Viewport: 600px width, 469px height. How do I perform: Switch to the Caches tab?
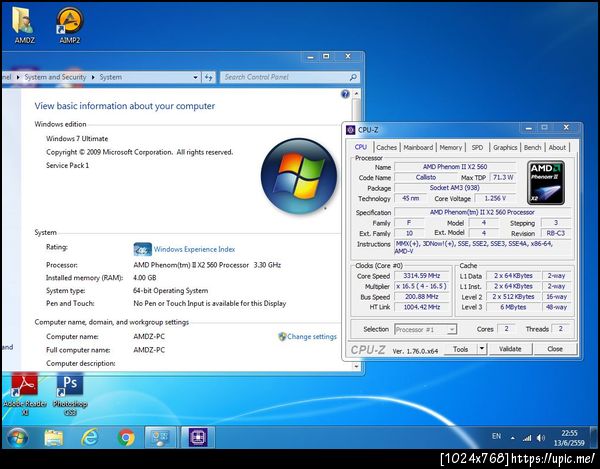point(386,147)
